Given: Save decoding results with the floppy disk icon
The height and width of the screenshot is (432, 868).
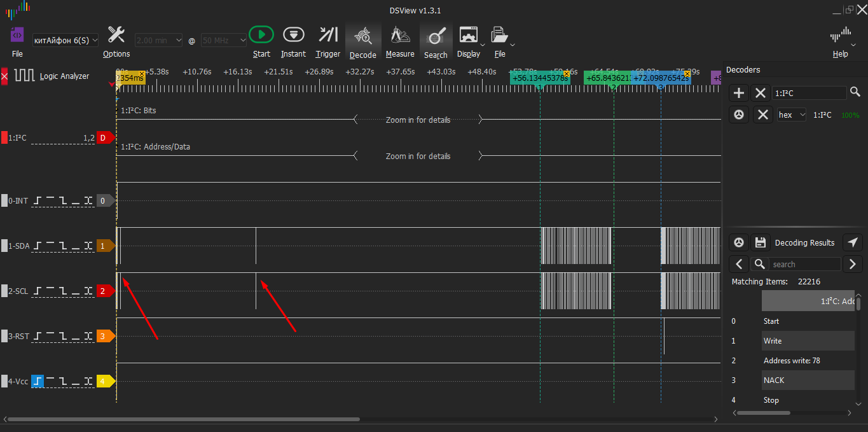Looking at the screenshot, I should (760, 242).
